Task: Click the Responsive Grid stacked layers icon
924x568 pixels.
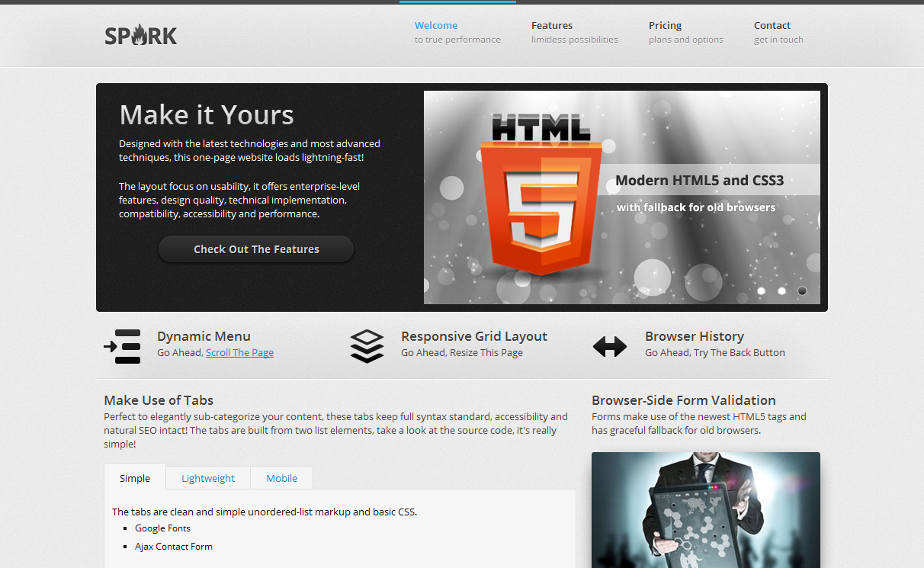Action: 367,346
